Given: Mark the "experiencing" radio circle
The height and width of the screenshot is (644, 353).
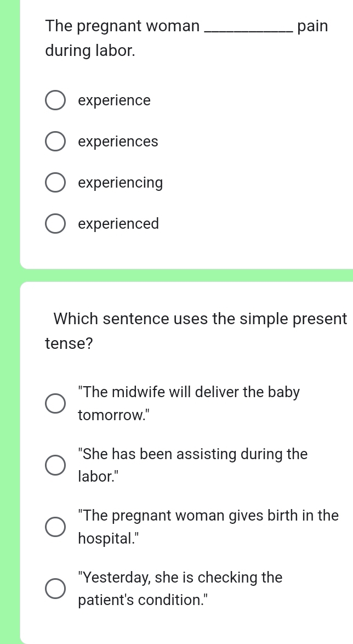Looking at the screenshot, I should coord(54,183).
